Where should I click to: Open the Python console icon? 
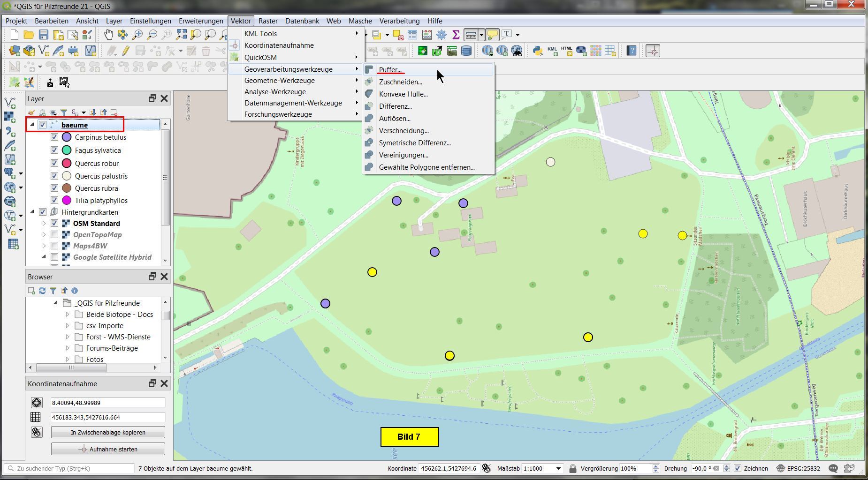[x=538, y=51]
